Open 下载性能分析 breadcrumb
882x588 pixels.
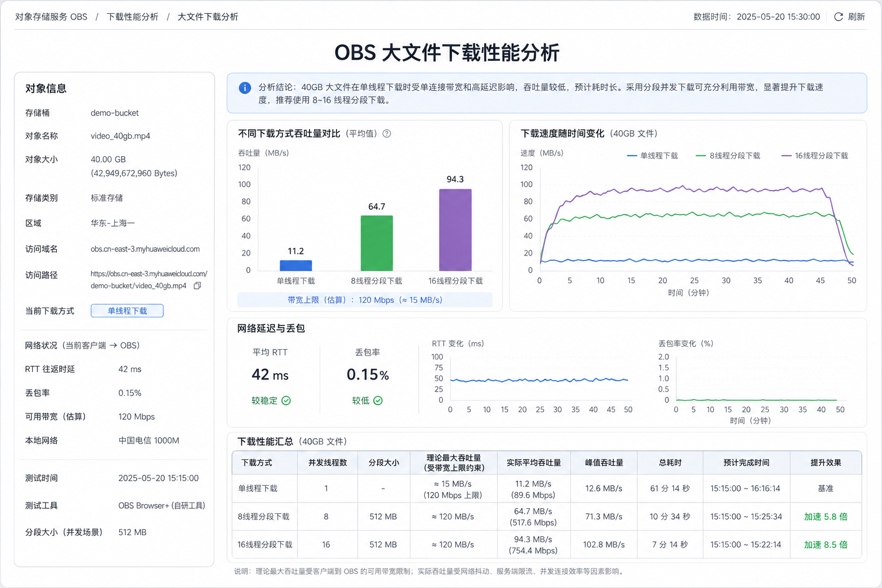132,17
